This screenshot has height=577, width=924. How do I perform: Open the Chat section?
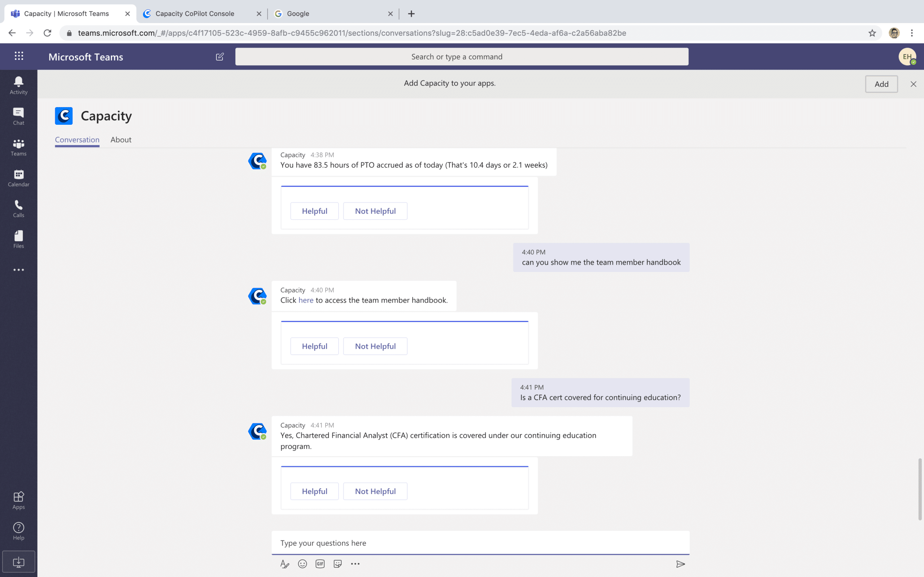click(18, 116)
